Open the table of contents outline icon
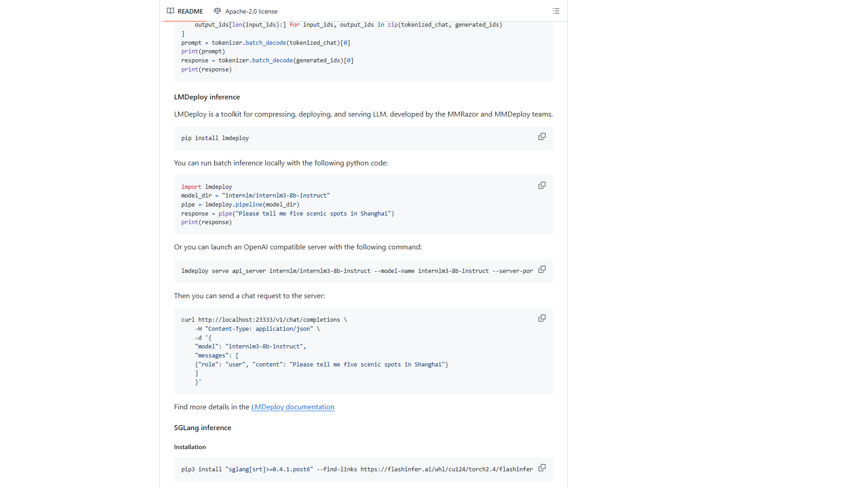Screen dimensions: 868x488 (556, 11)
